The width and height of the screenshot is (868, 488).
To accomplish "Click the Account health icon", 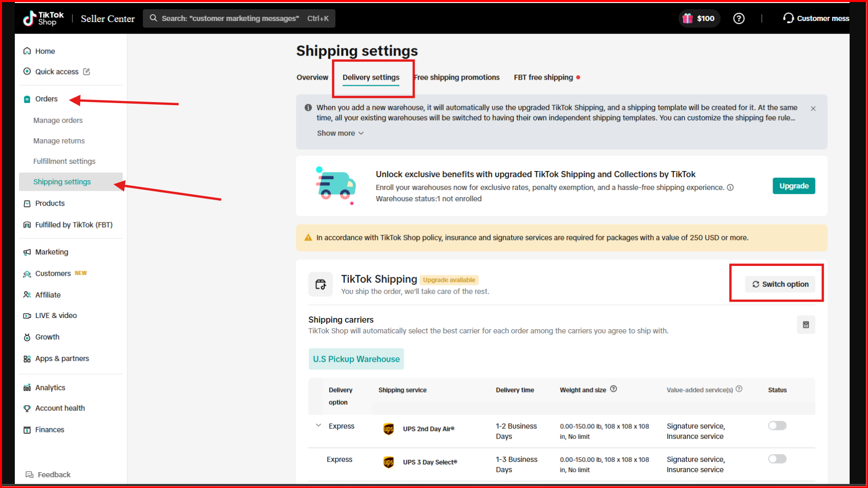I will pos(27,408).
